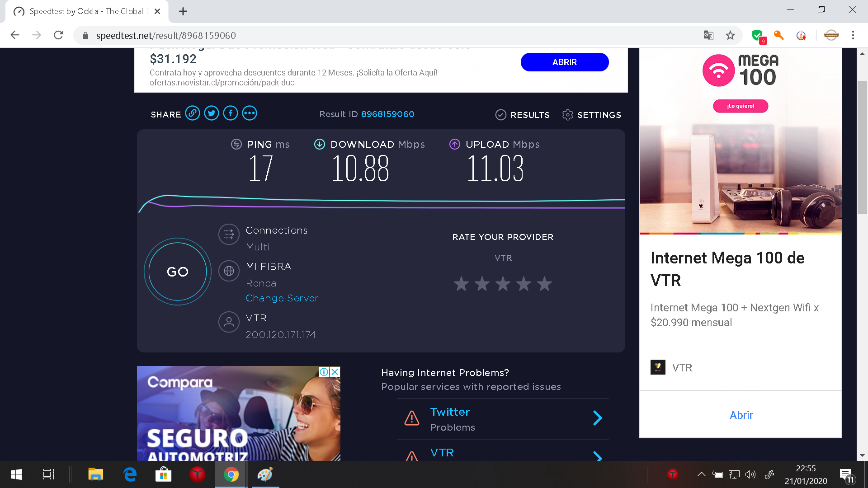The image size is (868, 488).
Task: Show hidden tray icons chevron
Action: coord(701,474)
